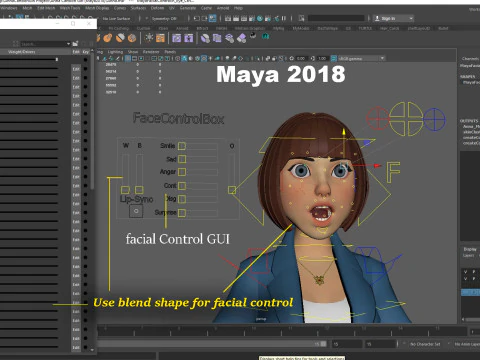Open the viewport Lighting menu

pos(115,52)
